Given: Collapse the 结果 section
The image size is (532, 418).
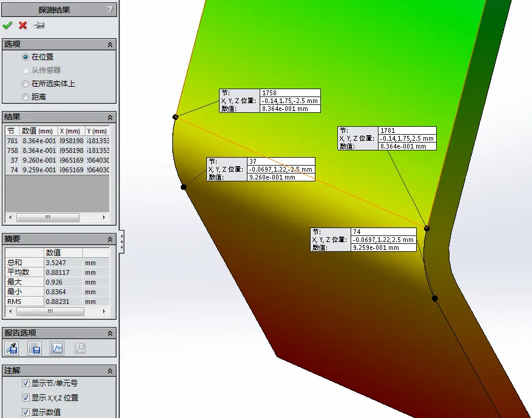Looking at the screenshot, I should pyautogui.click(x=110, y=117).
